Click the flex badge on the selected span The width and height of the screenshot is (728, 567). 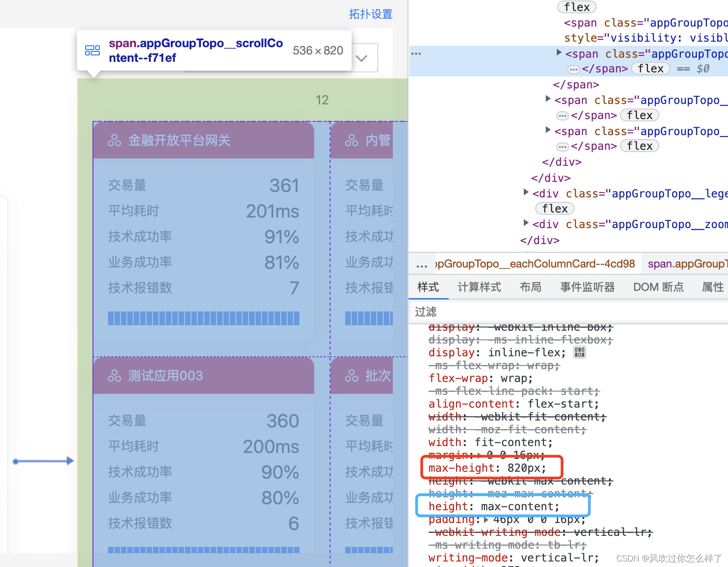click(x=651, y=69)
